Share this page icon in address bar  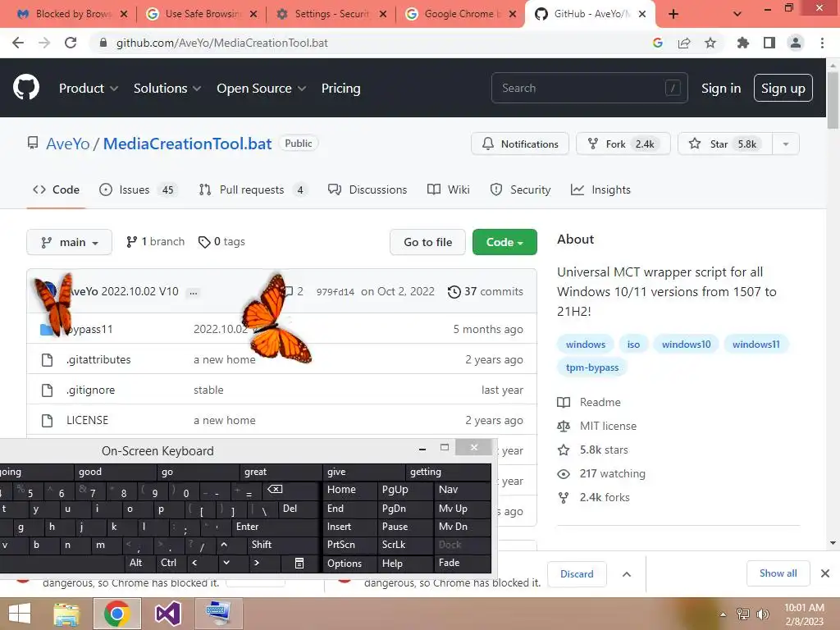tap(684, 43)
